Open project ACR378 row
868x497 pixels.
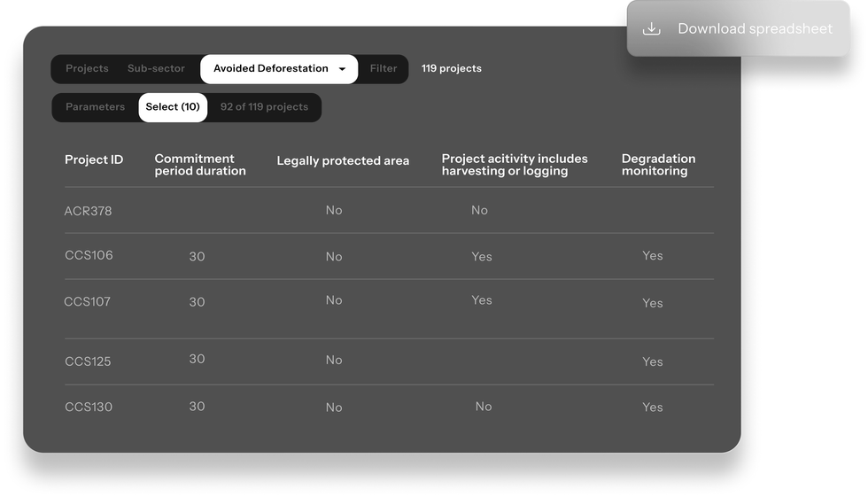click(389, 210)
